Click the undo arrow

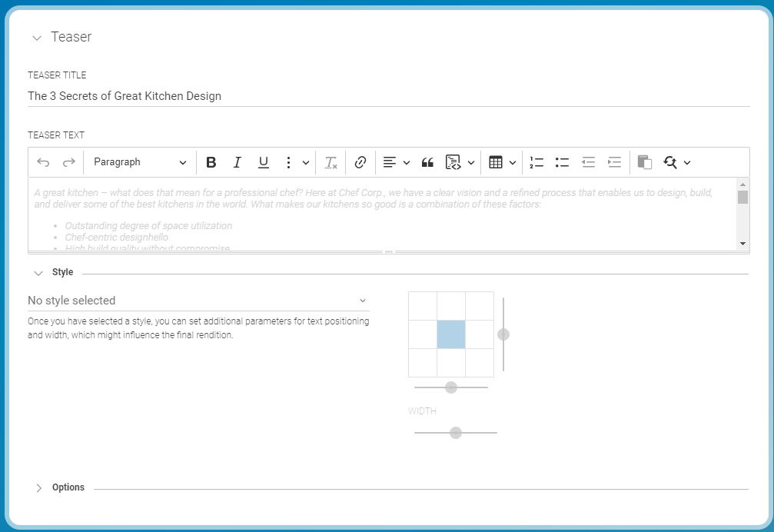pyautogui.click(x=43, y=162)
